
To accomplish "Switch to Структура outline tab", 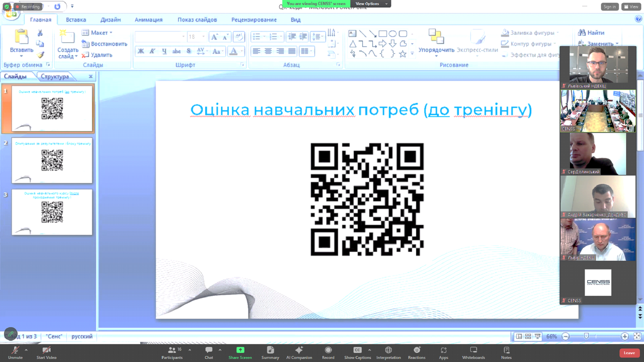I will [x=55, y=76].
